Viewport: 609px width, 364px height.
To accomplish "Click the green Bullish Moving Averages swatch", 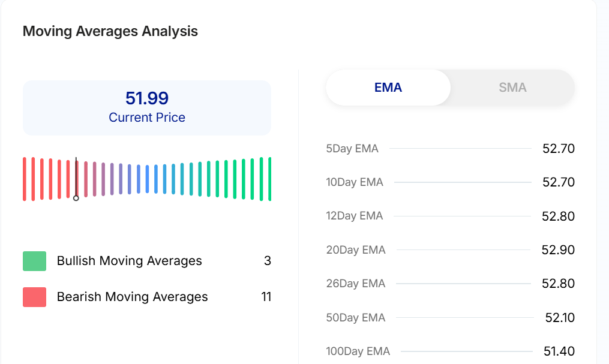I will coord(34,261).
